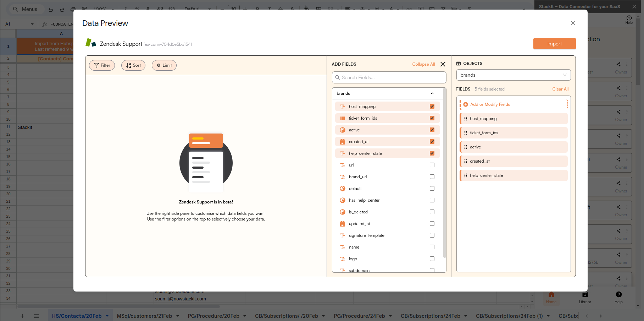Viewport: 644px width, 321px height.
Task: Open Help at StackIt sidebar bottom
Action: pos(618,298)
